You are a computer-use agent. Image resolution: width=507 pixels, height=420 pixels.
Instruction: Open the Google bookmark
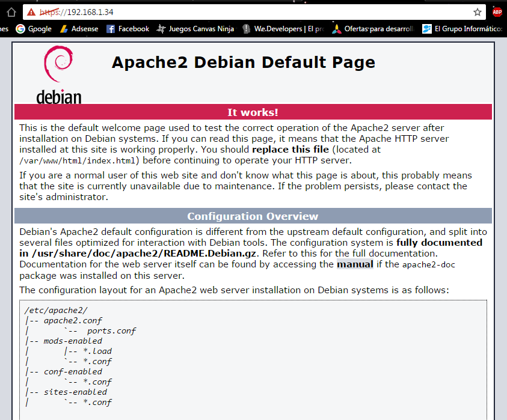(34, 29)
